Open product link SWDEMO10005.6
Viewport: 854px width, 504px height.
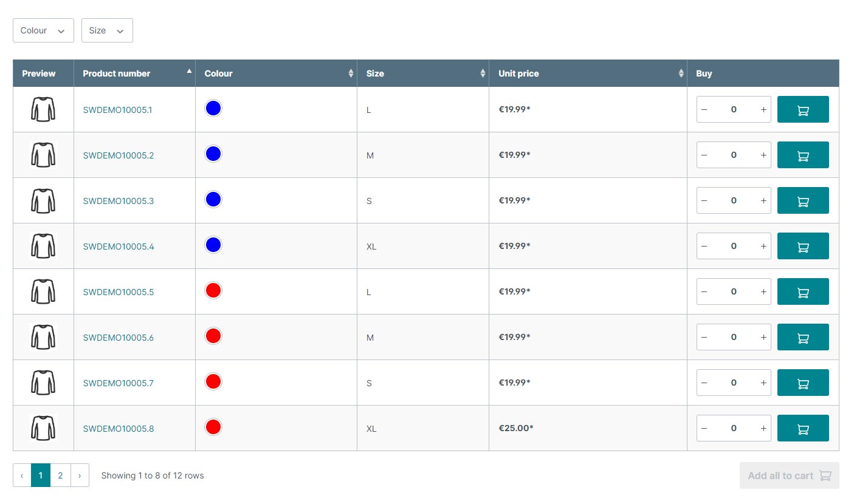[x=119, y=338]
